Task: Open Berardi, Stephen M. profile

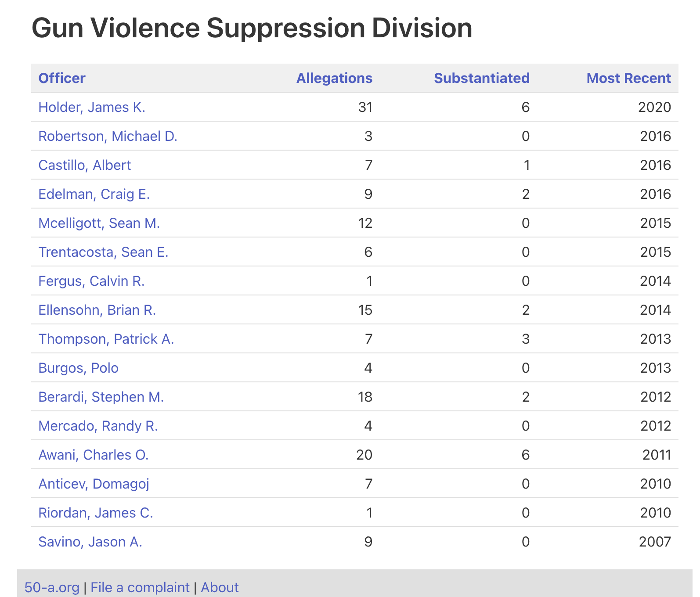Action: click(x=101, y=397)
